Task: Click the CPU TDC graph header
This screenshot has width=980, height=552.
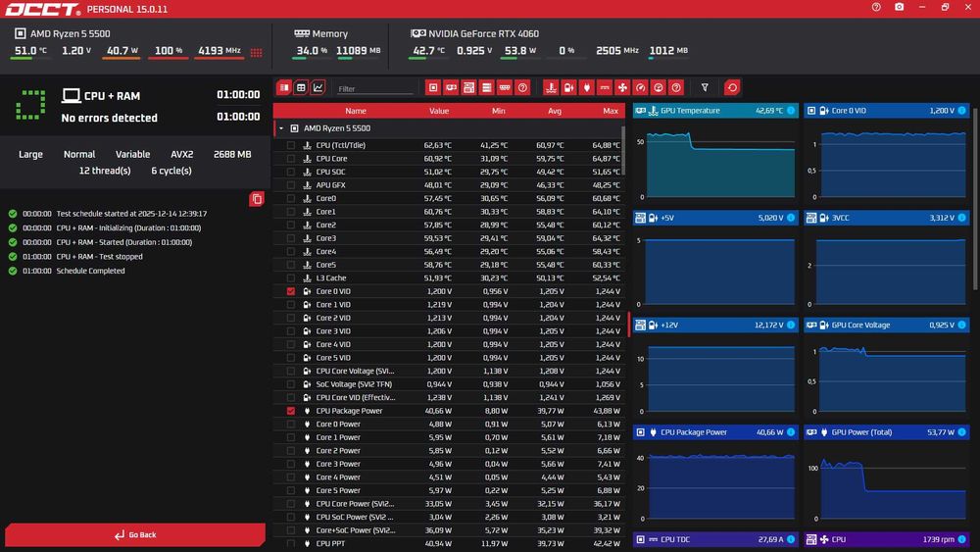Action: (x=715, y=539)
